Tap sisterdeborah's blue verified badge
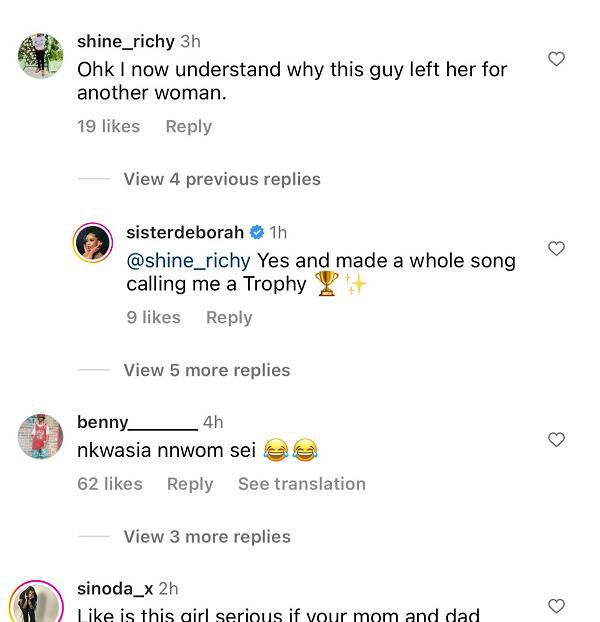This screenshot has height=622, width=600. pos(256,232)
